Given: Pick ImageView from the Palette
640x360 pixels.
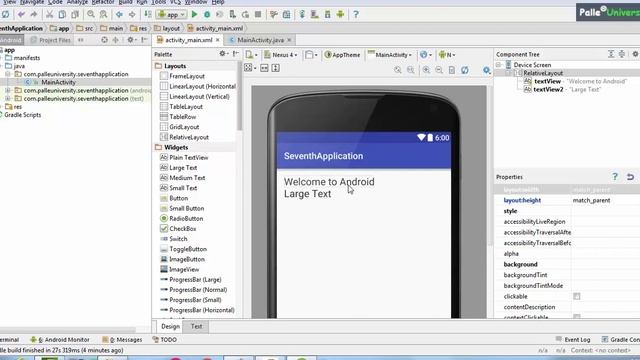Looking at the screenshot, I should pyautogui.click(x=184, y=269).
